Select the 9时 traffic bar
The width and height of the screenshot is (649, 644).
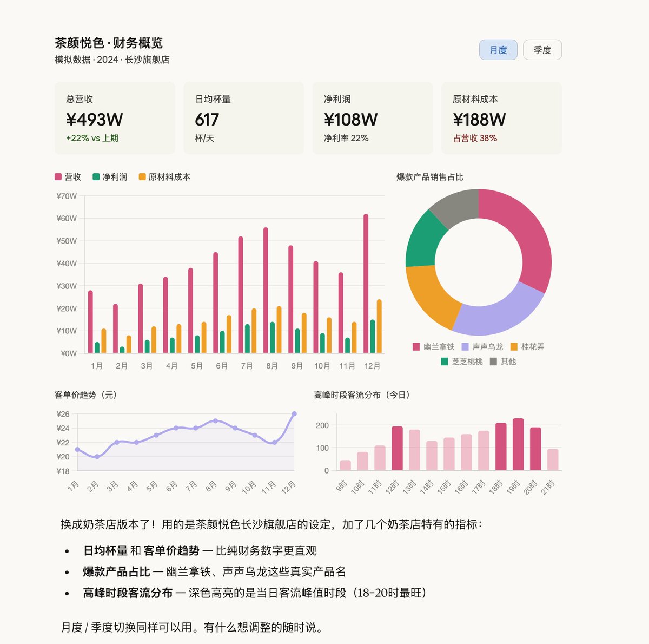tap(345, 465)
